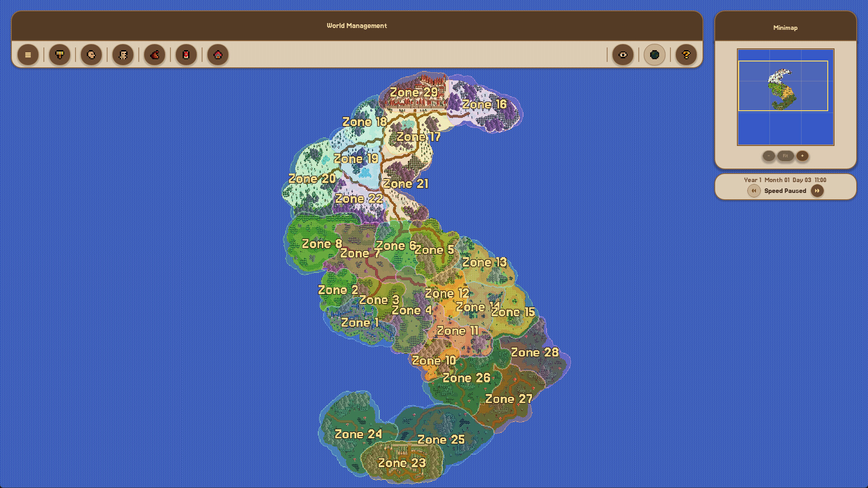Zoom in minimap with the plus button
The height and width of the screenshot is (488, 868).
coord(802,156)
